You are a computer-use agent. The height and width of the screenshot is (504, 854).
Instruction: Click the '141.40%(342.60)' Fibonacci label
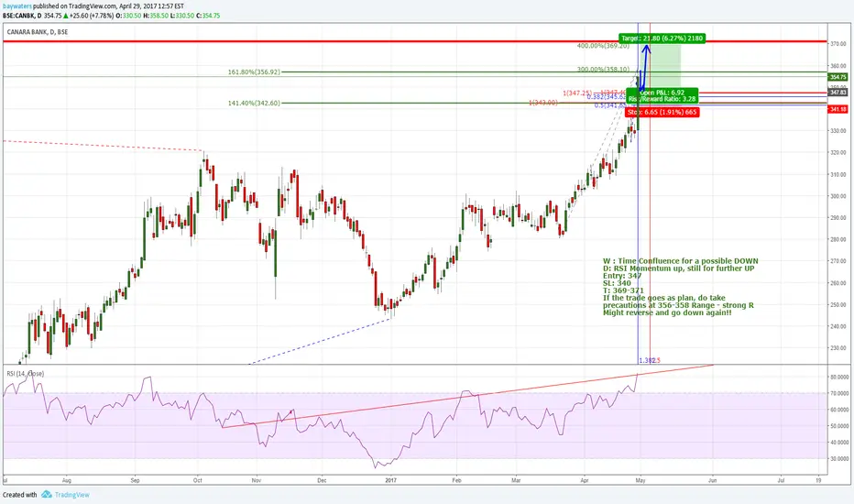[x=254, y=103]
